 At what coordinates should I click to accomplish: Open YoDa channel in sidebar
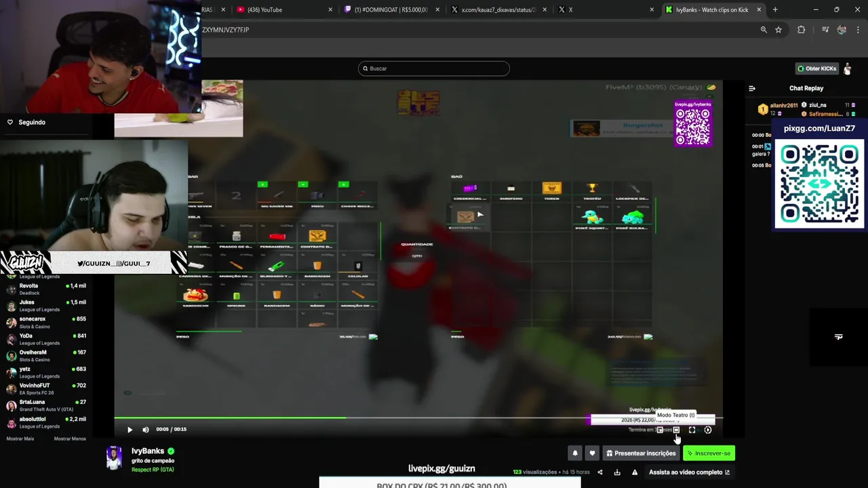coord(46,339)
